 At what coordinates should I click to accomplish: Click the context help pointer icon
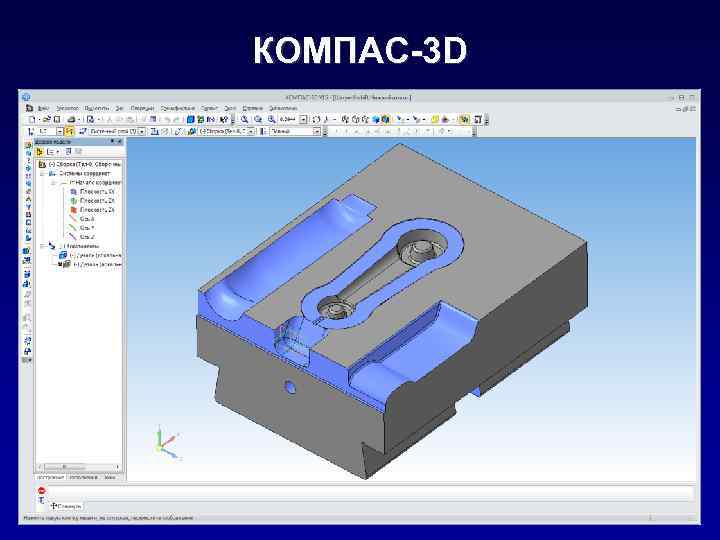point(224,119)
